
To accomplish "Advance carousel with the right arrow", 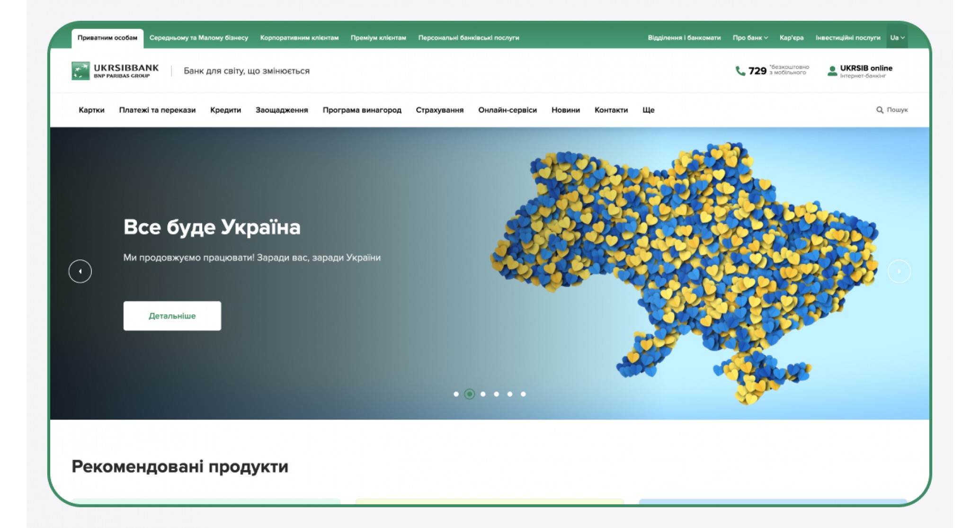I will pyautogui.click(x=899, y=271).
